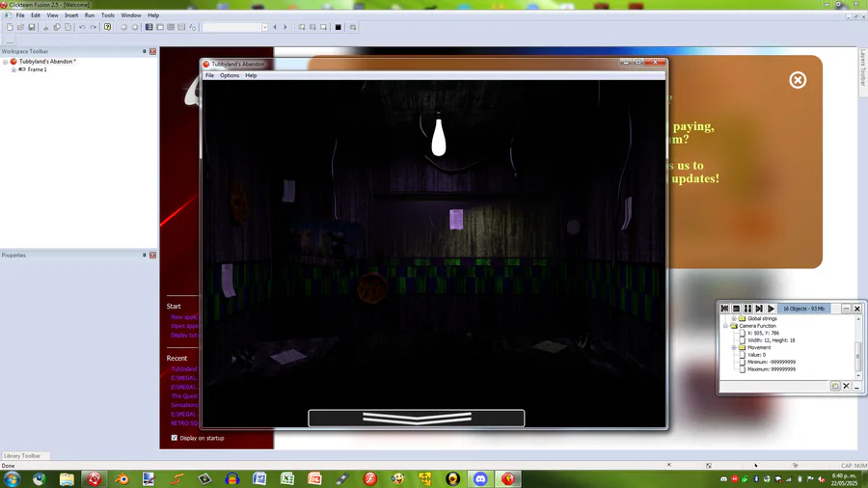Screen dimensions: 868x488
Task: Open the Event Editor toolbar icon
Action: pos(171,27)
